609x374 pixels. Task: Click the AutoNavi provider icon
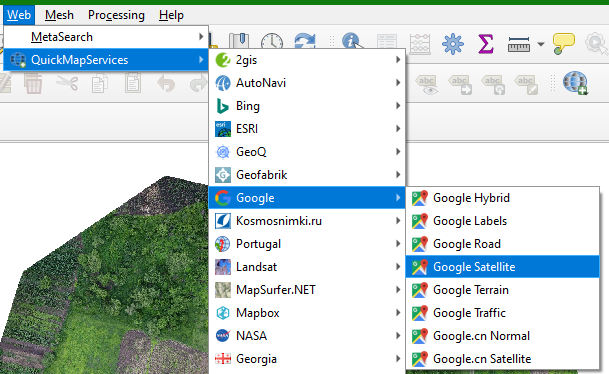click(223, 83)
